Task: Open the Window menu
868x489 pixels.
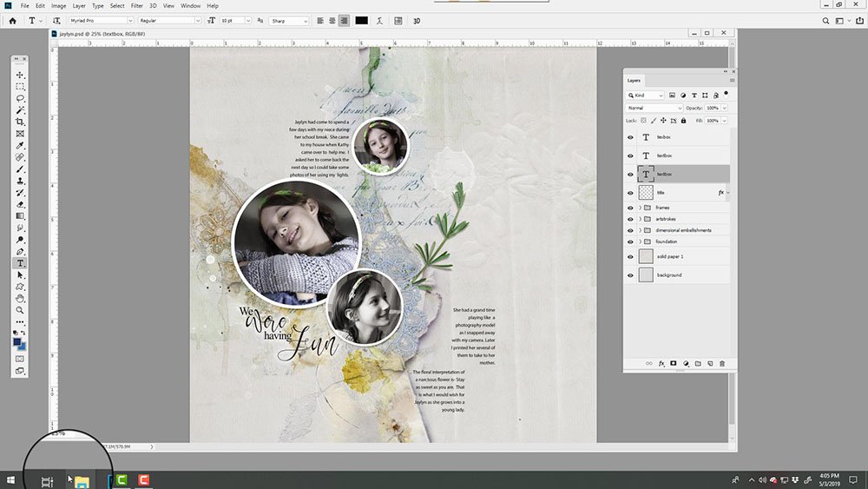Action: [190, 5]
